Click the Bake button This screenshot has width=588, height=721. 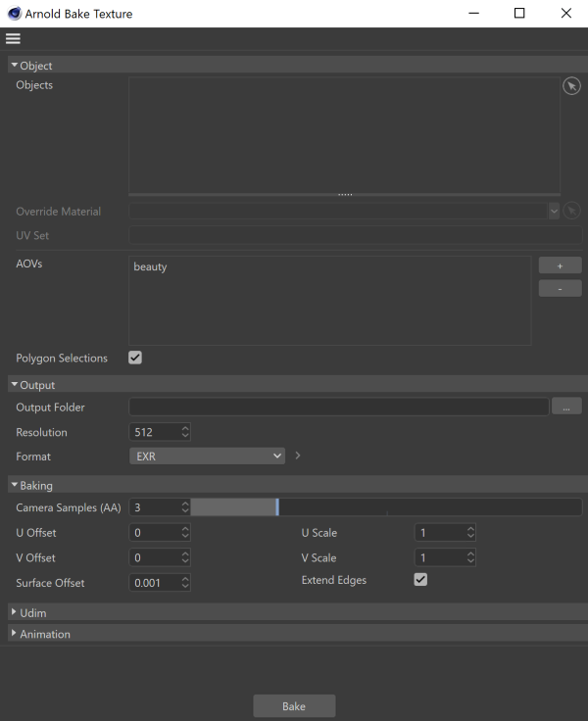[x=294, y=706]
